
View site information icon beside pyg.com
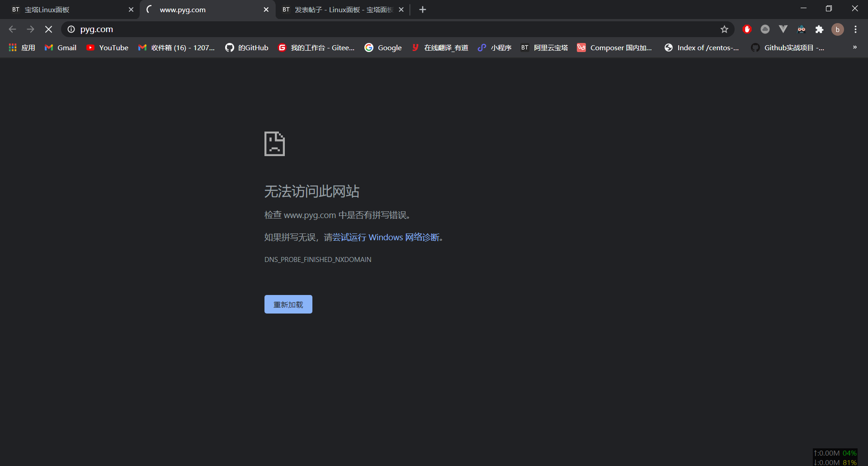pos(71,29)
